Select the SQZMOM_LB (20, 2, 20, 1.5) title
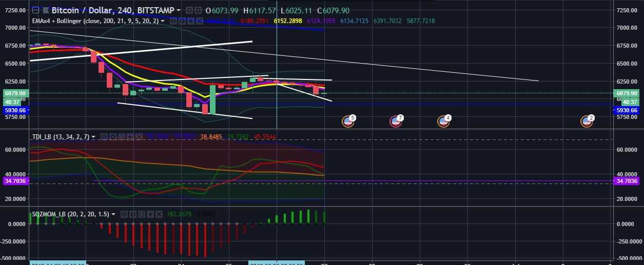 coord(70,214)
